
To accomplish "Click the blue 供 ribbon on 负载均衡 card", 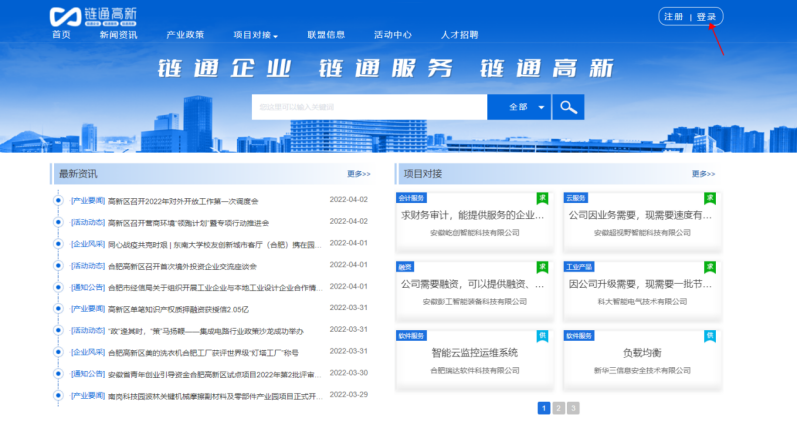I will 710,336.
